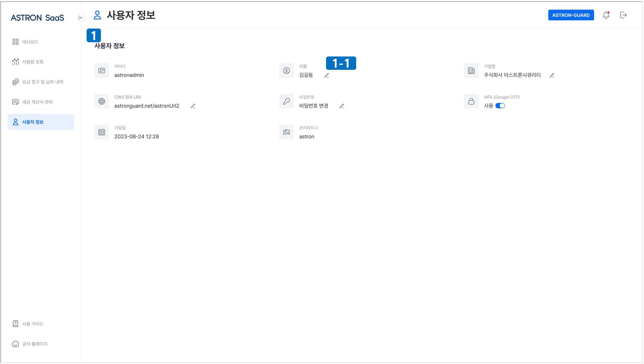Click the pencil icon next to 비밀번호 변경
The width and height of the screenshot is (644, 364).
click(342, 106)
